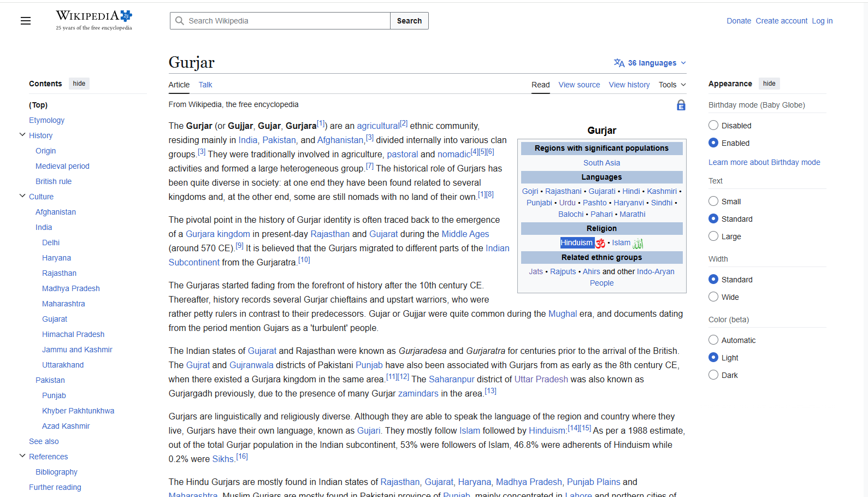
Task: Open the Rajputs infobox link
Action: (563, 271)
